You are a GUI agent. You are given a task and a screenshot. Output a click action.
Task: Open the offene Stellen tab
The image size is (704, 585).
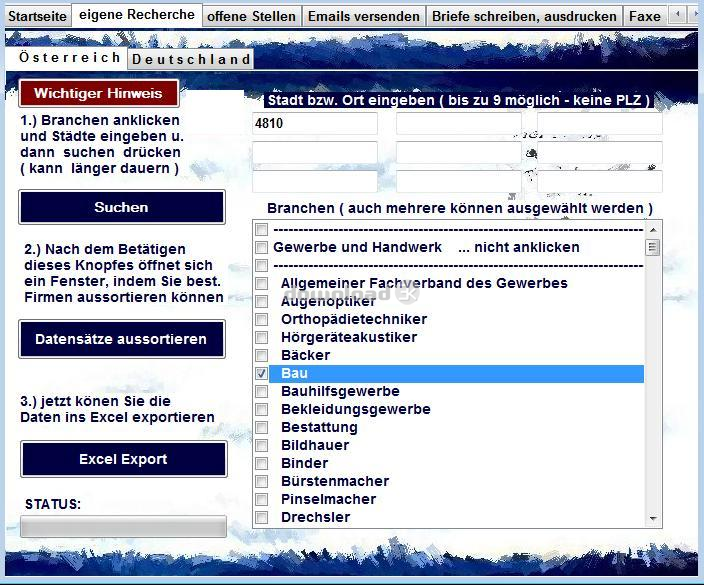[251, 16]
